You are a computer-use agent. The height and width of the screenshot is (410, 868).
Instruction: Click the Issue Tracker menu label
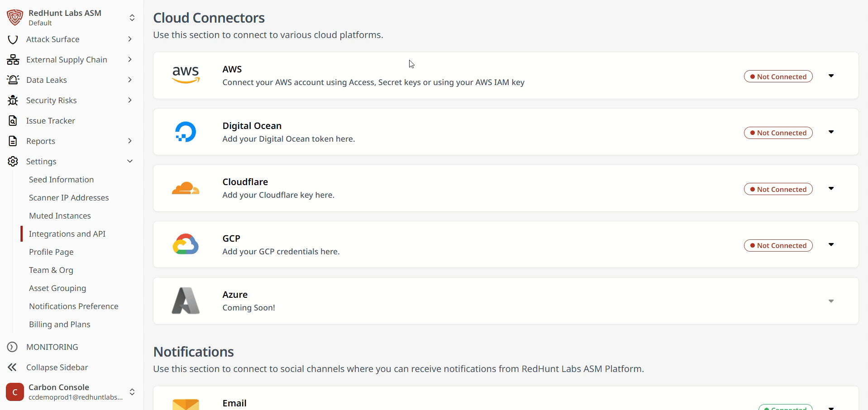tap(51, 121)
